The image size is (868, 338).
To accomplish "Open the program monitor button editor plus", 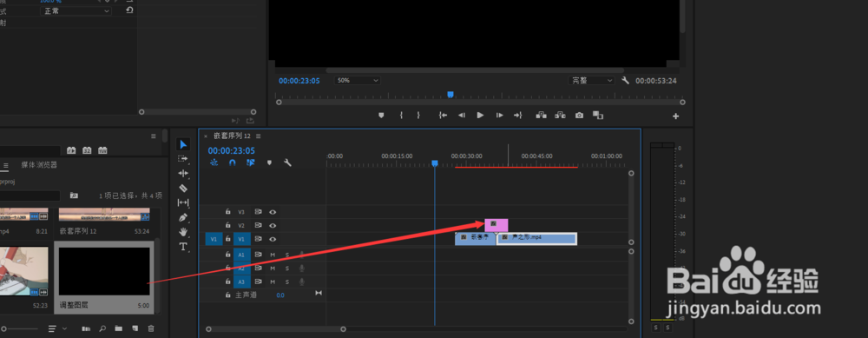I will tap(676, 116).
